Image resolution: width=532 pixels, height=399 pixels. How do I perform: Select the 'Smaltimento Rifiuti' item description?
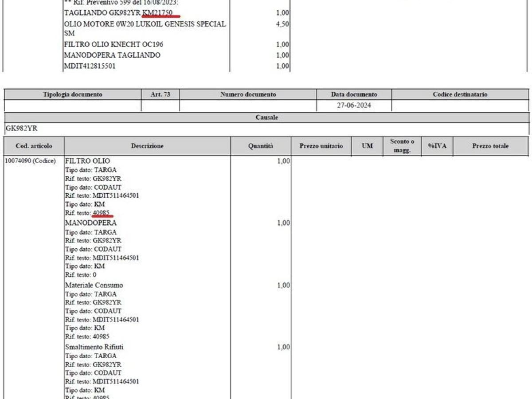(94, 347)
